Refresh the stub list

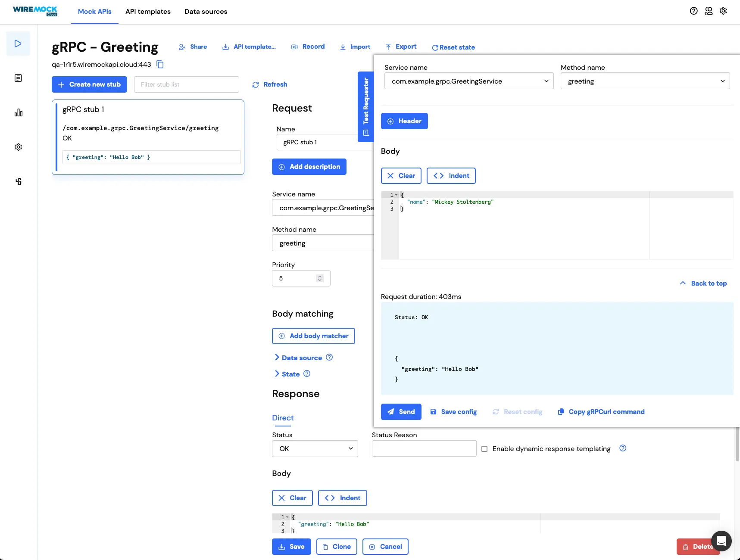point(270,84)
